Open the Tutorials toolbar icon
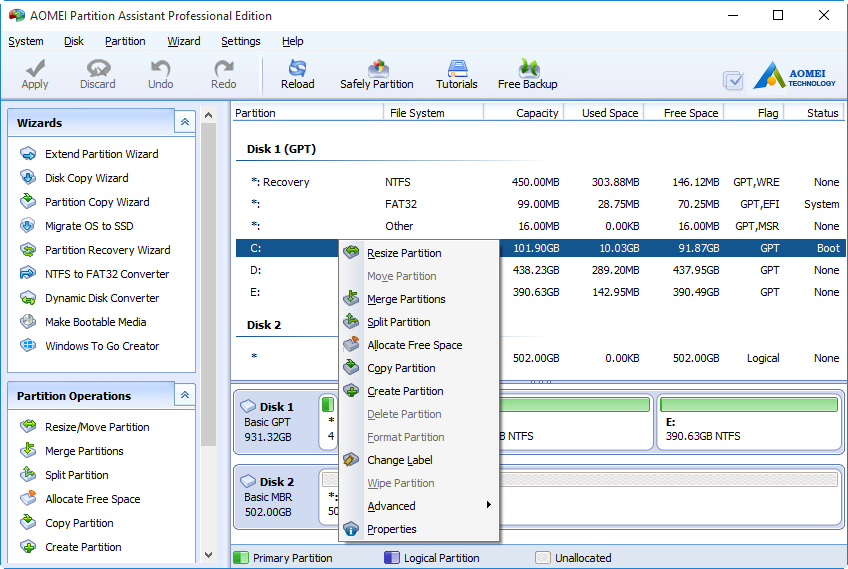This screenshot has height=569, width=848. [457, 68]
